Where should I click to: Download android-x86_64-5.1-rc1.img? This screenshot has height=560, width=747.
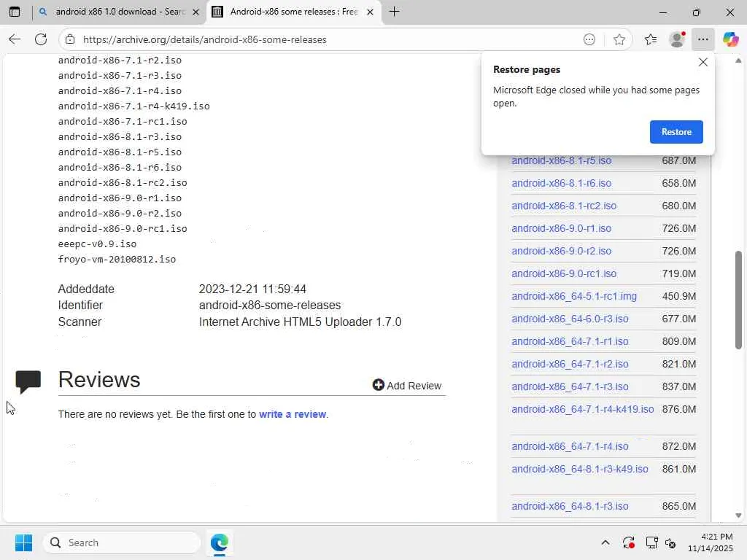[x=573, y=296]
